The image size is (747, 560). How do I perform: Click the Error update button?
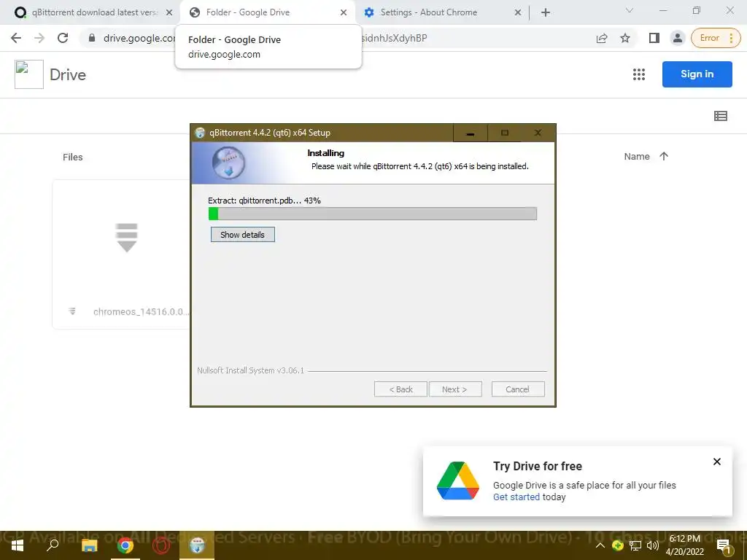(716, 38)
